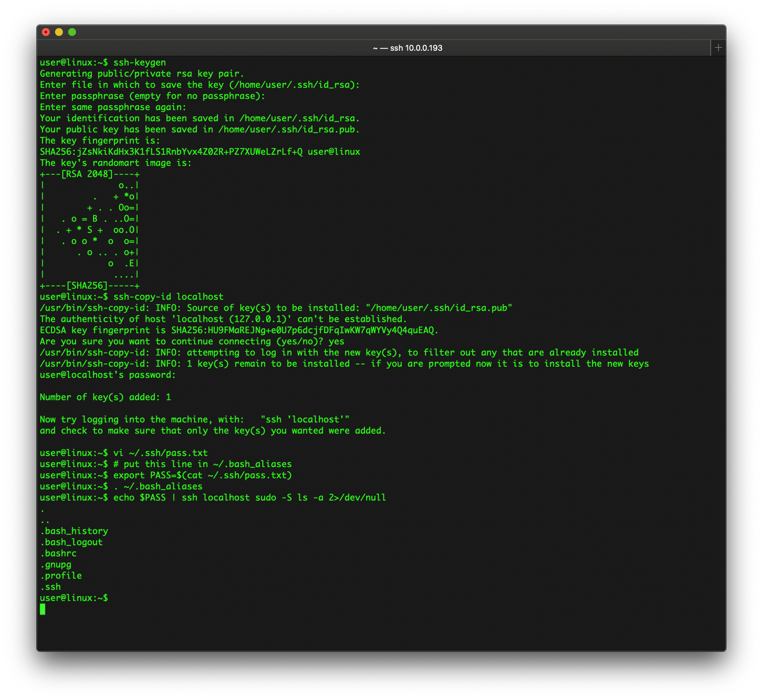Select the Number of key(s) added line
763x700 pixels.
pyautogui.click(x=105, y=397)
